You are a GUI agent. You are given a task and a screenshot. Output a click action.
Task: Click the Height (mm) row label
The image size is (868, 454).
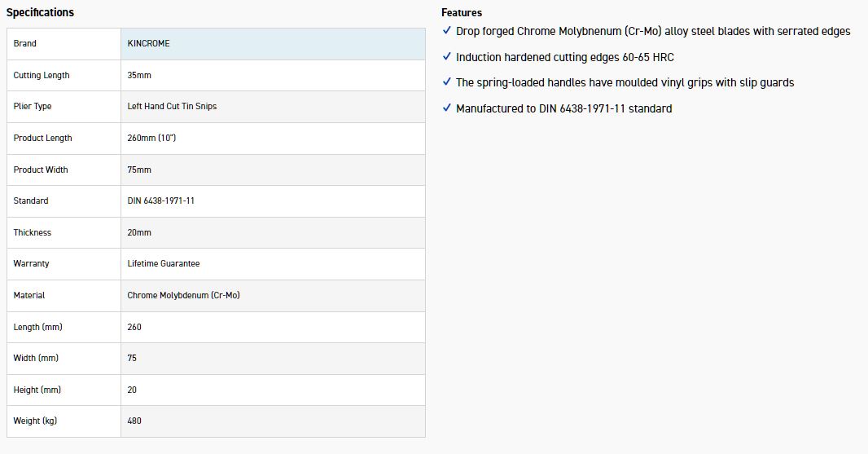37,390
